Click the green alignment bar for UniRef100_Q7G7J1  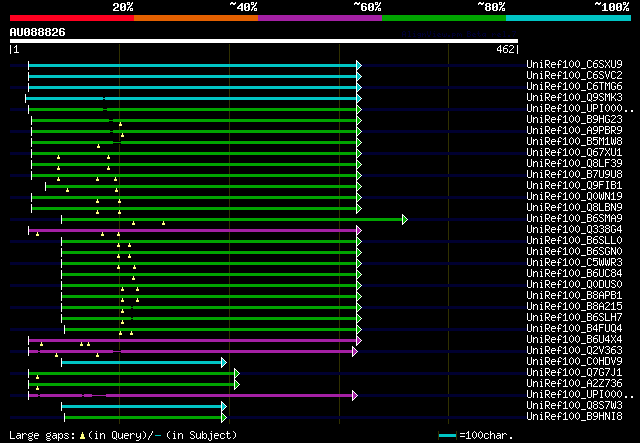click(132, 374)
